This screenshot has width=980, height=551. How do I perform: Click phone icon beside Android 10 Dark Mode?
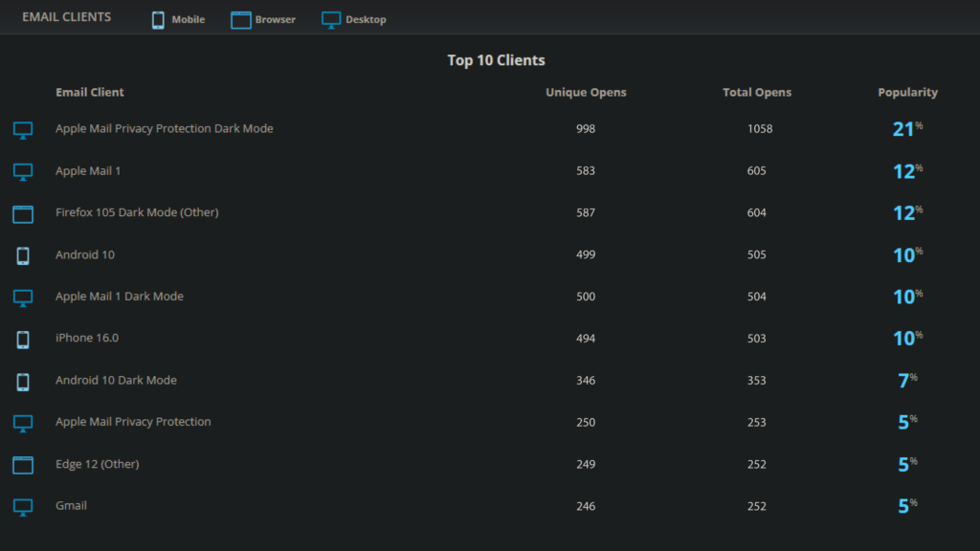click(x=23, y=382)
